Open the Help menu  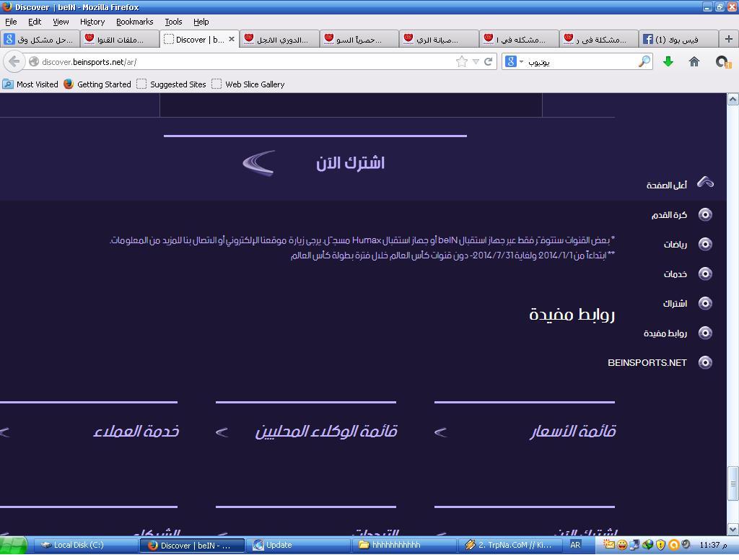click(x=201, y=22)
